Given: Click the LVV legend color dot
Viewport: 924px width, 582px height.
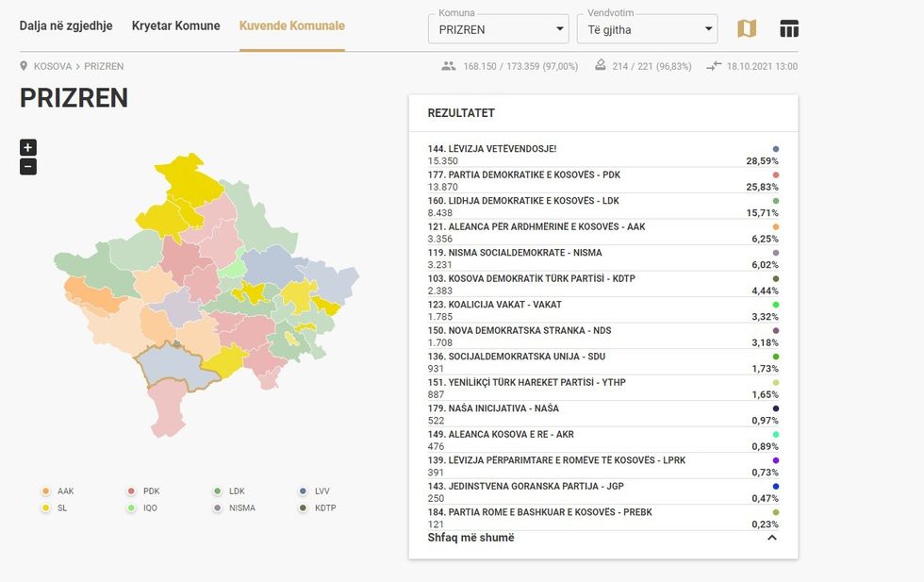Looking at the screenshot, I should [x=303, y=491].
